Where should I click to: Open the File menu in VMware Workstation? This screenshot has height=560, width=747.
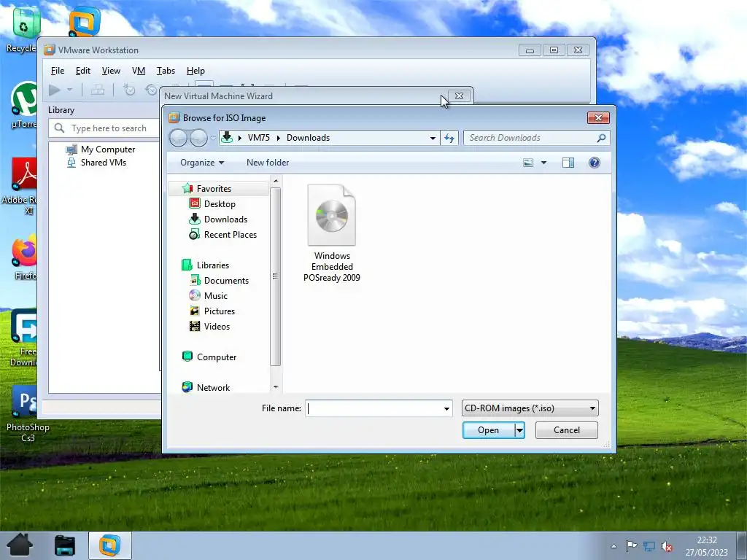pos(58,71)
